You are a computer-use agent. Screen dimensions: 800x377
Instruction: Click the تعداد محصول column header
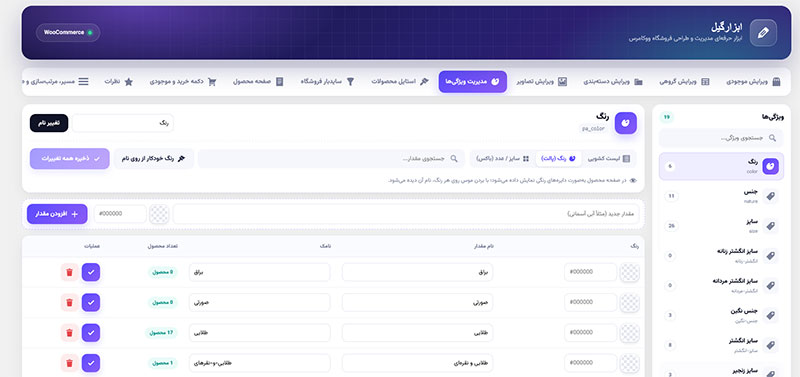[163, 246]
